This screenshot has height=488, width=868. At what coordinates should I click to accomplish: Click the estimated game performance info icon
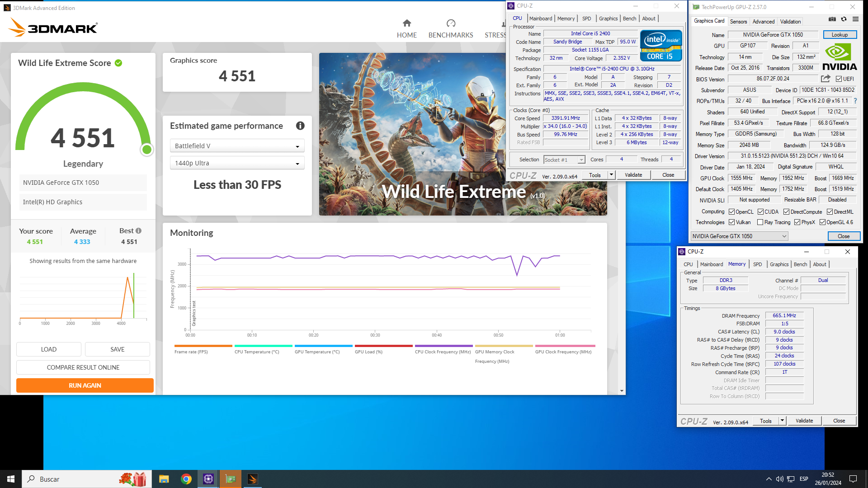(x=300, y=126)
